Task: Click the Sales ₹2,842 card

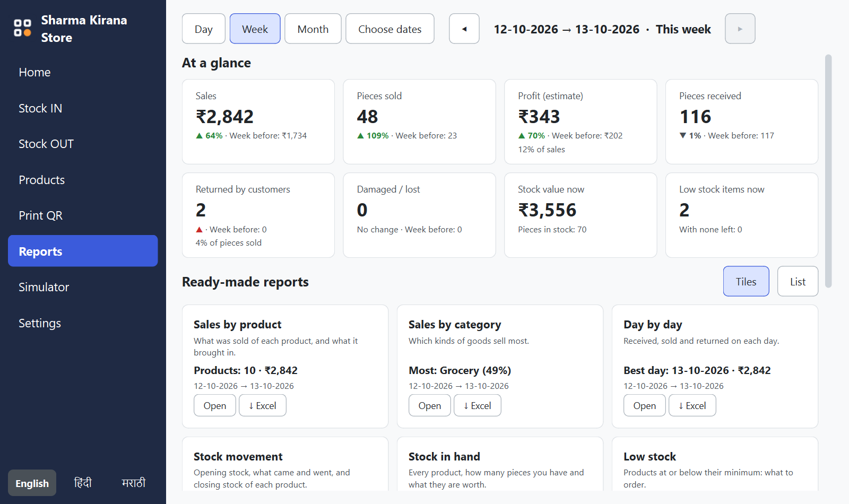Action: tap(258, 121)
